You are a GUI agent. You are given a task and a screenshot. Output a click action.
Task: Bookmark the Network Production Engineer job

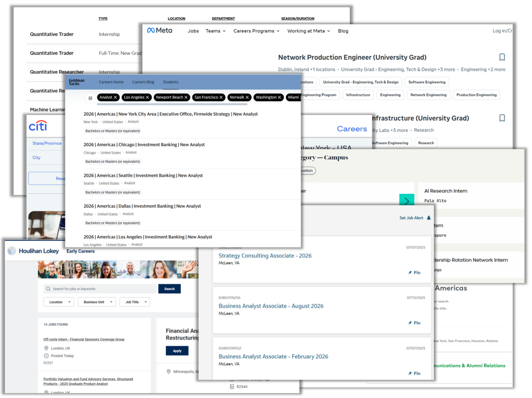[x=502, y=57]
